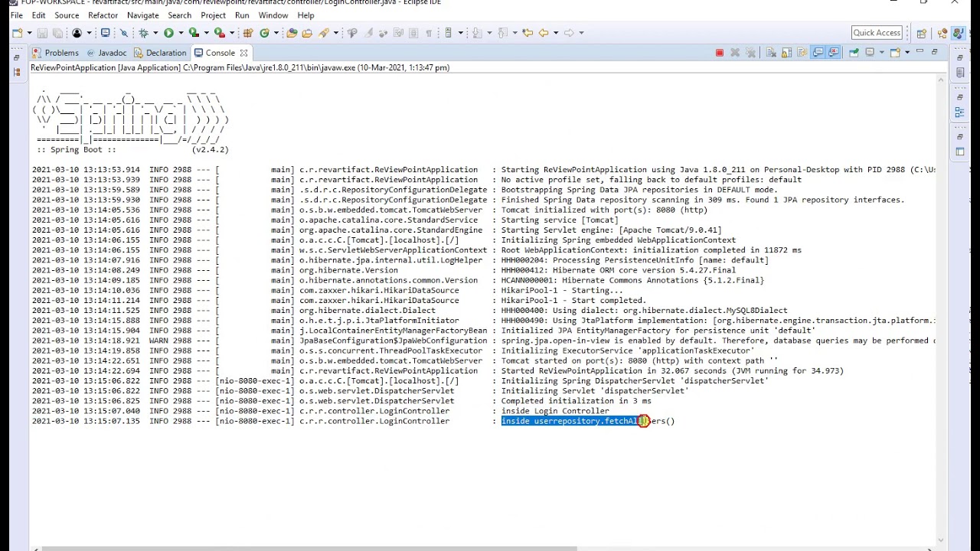Image resolution: width=980 pixels, height=551 pixels.
Task: Open the Navigate menu
Action: [142, 15]
